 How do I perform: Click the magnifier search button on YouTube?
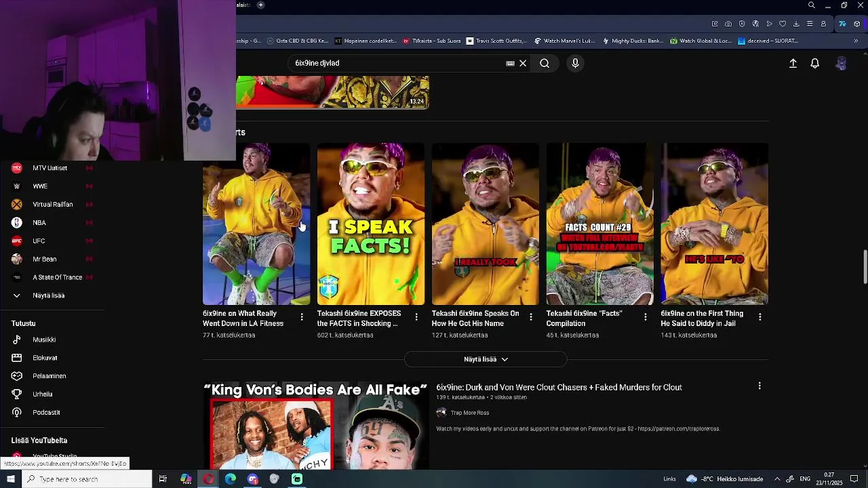pos(545,63)
